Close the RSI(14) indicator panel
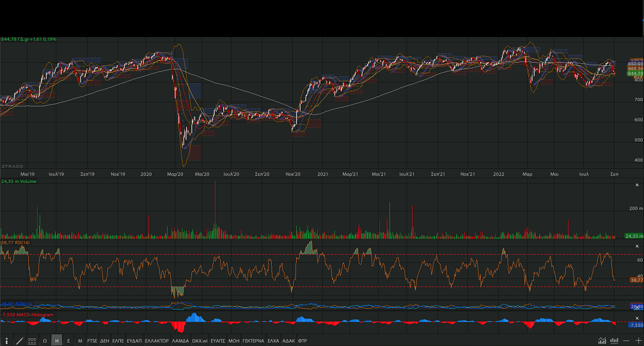Viewport: 644px width, 346px height. coord(636,246)
